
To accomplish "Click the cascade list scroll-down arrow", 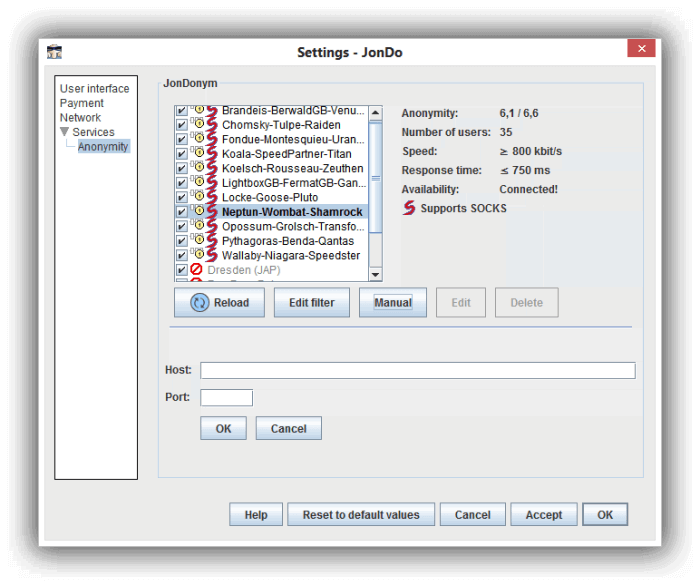I will coord(375,274).
